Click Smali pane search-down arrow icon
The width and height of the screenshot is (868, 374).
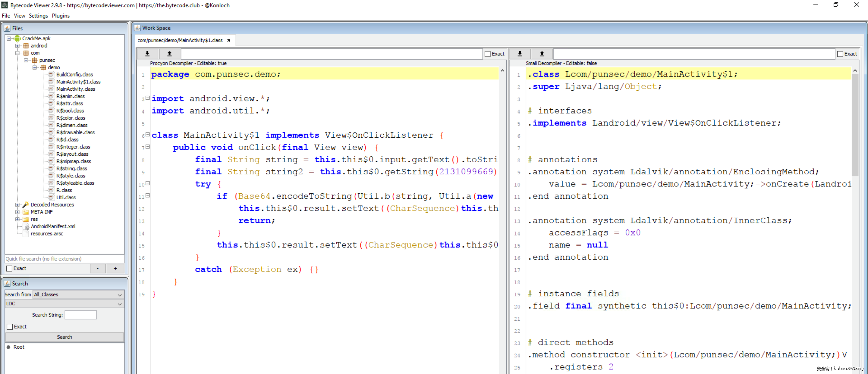tap(520, 54)
